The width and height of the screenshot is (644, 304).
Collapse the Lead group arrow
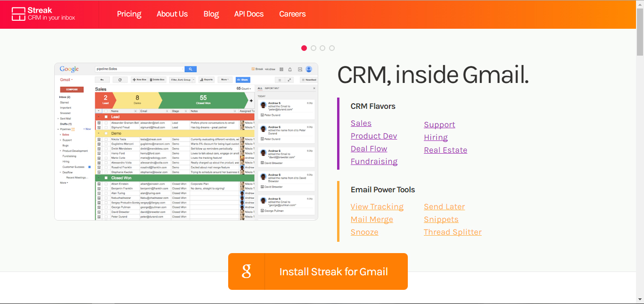pyautogui.click(x=99, y=117)
